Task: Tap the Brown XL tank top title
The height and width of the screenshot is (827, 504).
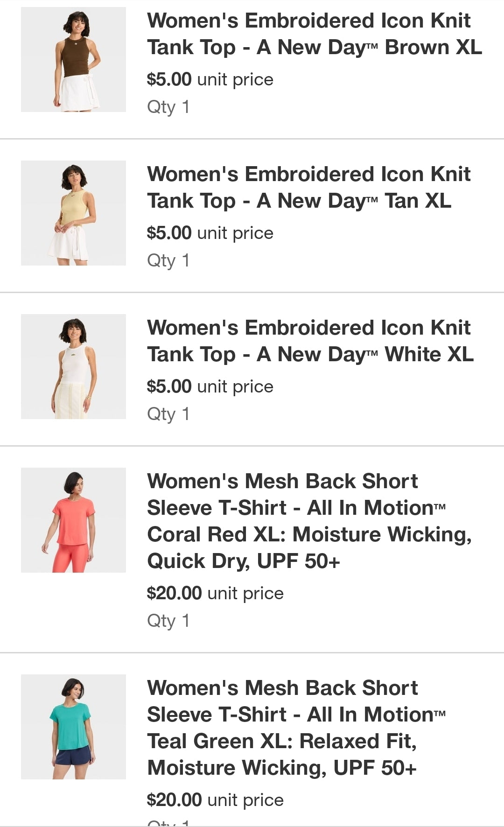Action: 314,34
